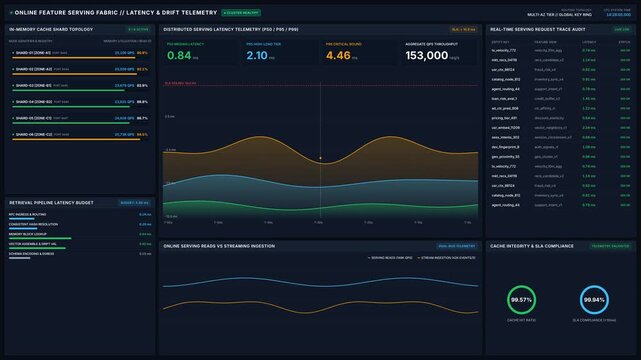Screen dimensions: 641x360
Task: Click the Entity Key column header
Action: click(x=500, y=42)
